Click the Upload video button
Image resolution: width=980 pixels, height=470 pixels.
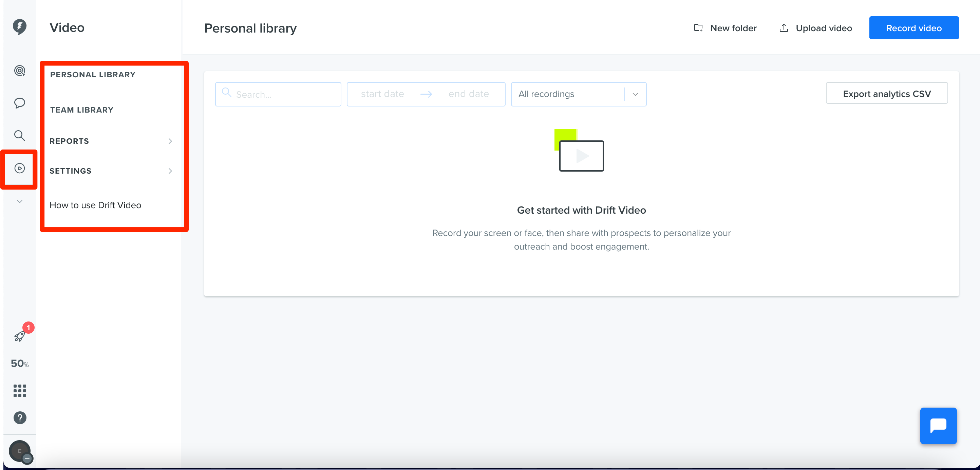click(815, 28)
